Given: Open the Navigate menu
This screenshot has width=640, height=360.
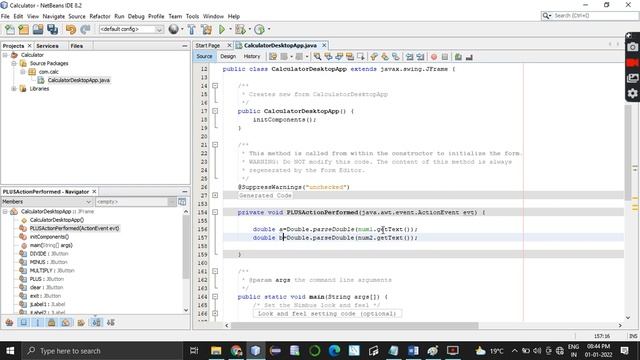Looking at the screenshot, I should click(x=53, y=16).
